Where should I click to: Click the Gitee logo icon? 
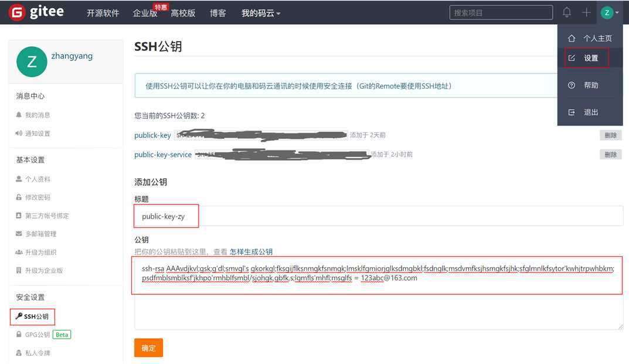tap(17, 12)
